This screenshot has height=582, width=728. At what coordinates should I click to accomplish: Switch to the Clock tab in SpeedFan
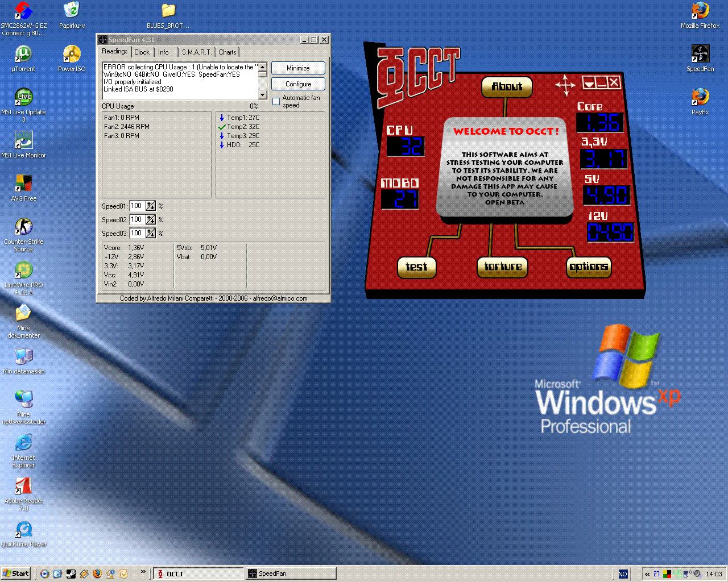(142, 52)
